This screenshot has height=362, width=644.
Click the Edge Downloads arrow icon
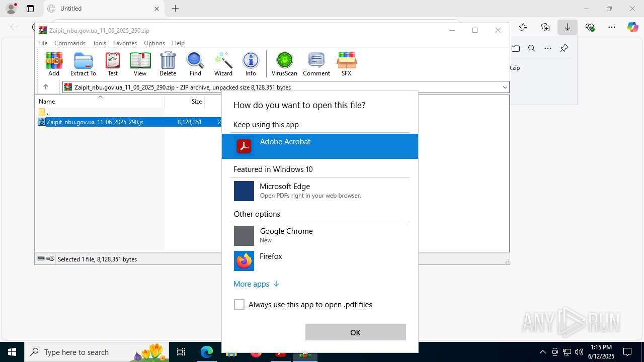click(568, 27)
